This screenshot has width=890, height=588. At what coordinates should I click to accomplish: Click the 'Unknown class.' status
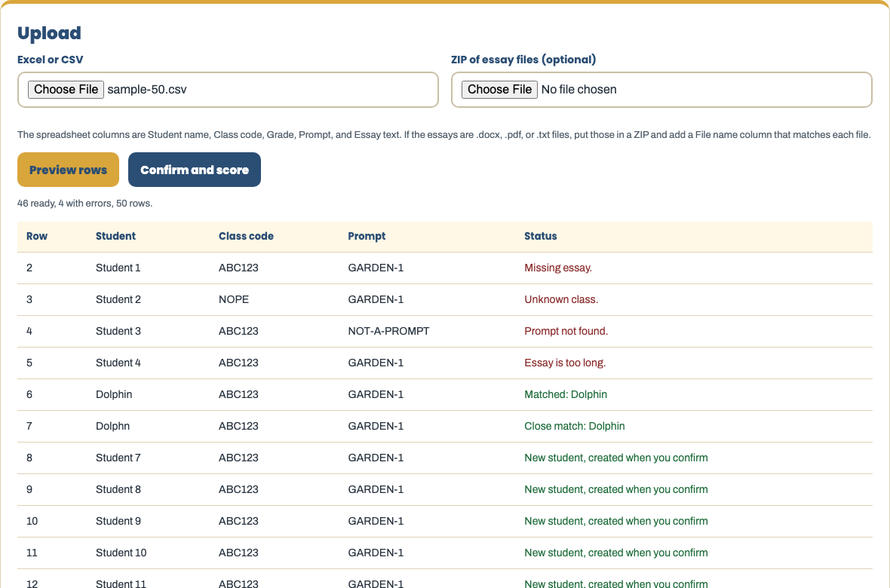561,300
